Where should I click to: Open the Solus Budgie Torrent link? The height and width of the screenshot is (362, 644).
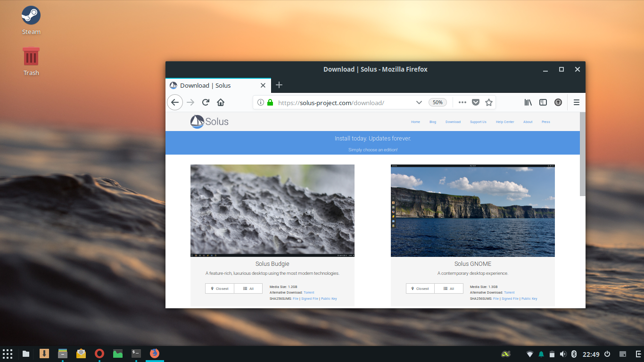309,293
